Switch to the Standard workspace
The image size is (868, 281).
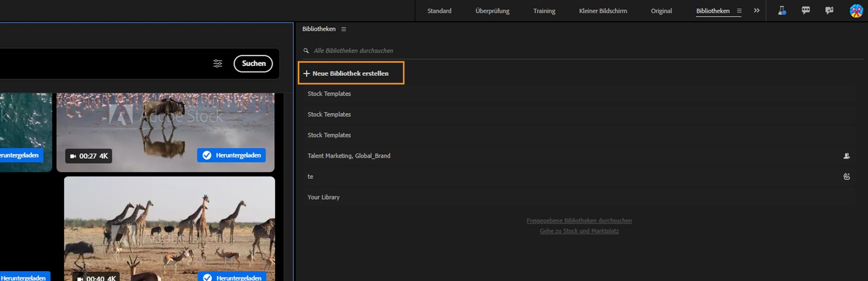pos(439,11)
